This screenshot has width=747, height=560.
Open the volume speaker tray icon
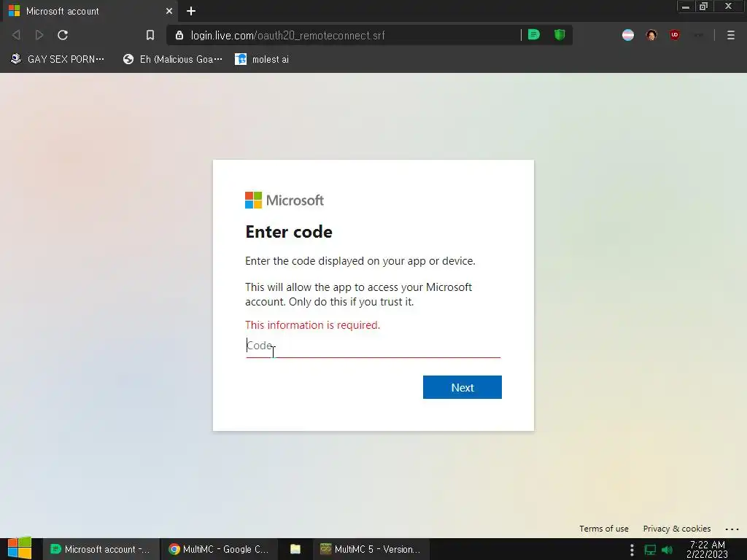667,550
